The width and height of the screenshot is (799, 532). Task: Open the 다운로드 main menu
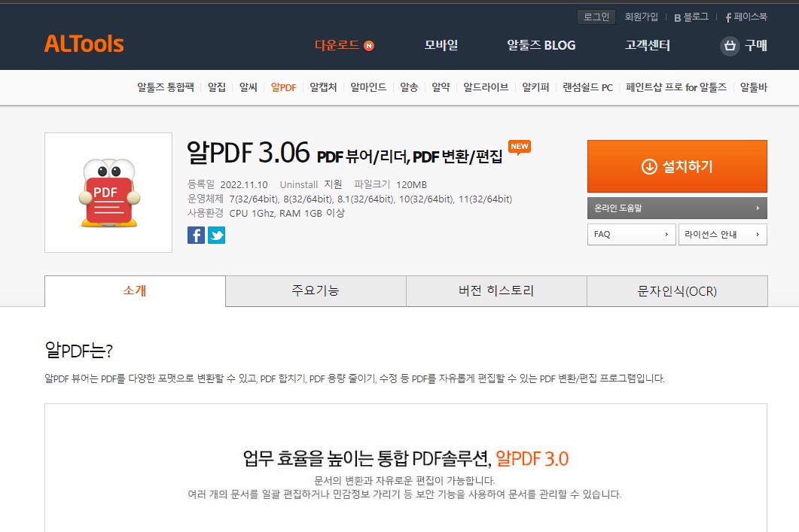coord(337,45)
